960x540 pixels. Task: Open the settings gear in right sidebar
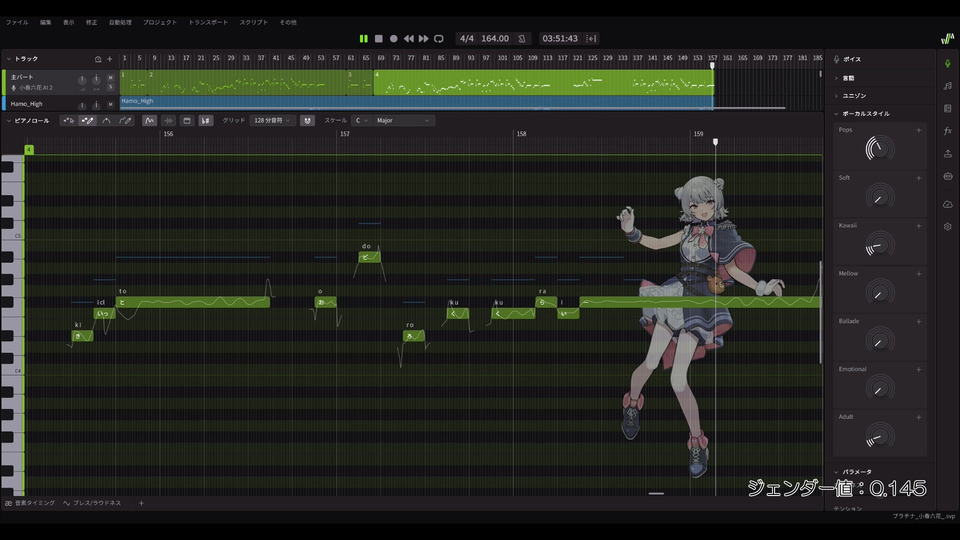tap(947, 227)
